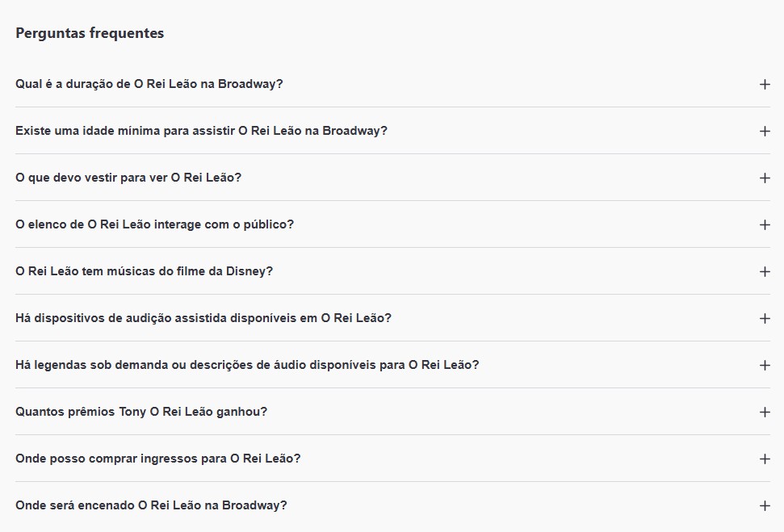Click plus icon next to Tony awards question

point(765,412)
